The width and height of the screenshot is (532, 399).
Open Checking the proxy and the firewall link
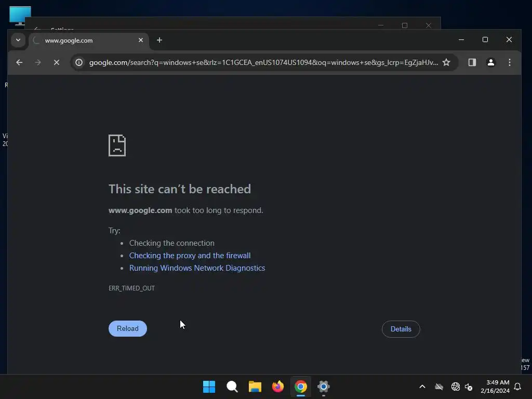(190, 256)
